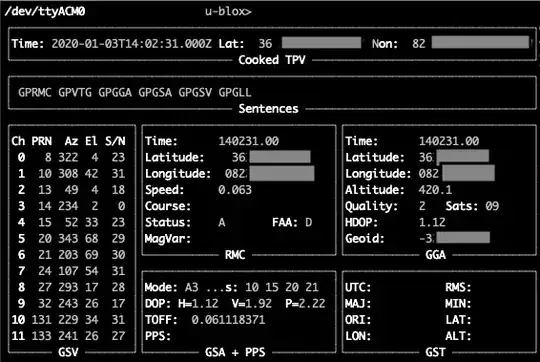Select PRN 32 satellite row
Screen dimensions: 540x362
click(71, 303)
